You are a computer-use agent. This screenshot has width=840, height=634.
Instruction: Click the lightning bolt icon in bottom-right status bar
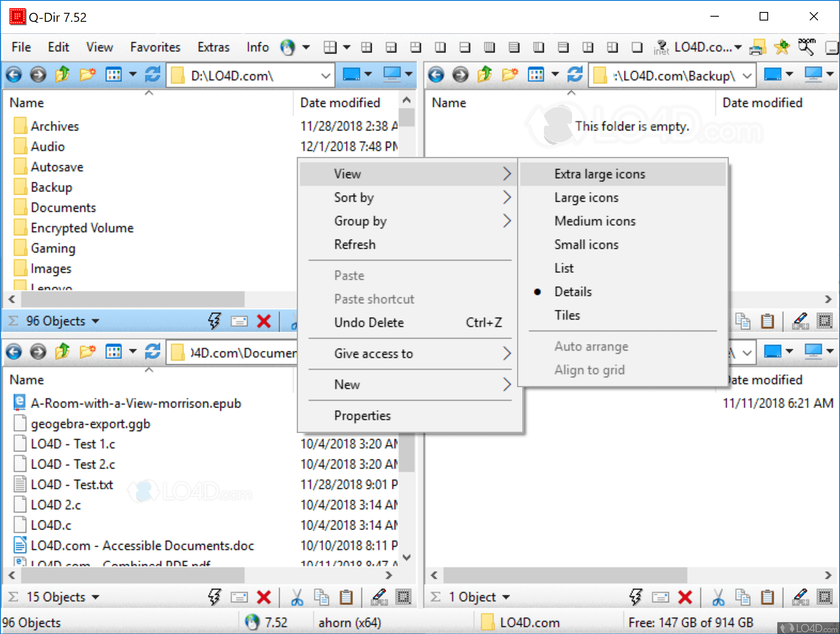tap(636, 597)
